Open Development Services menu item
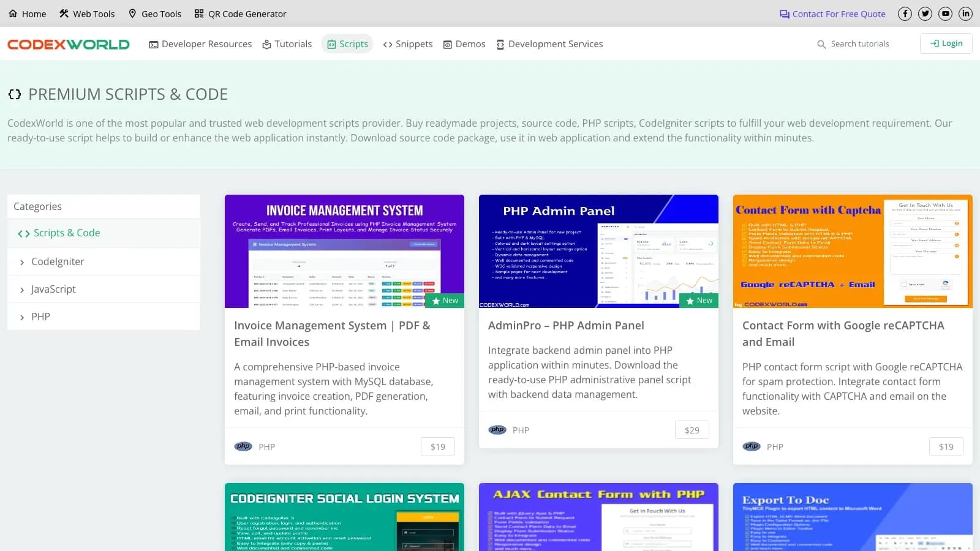Image resolution: width=980 pixels, height=551 pixels. click(549, 44)
